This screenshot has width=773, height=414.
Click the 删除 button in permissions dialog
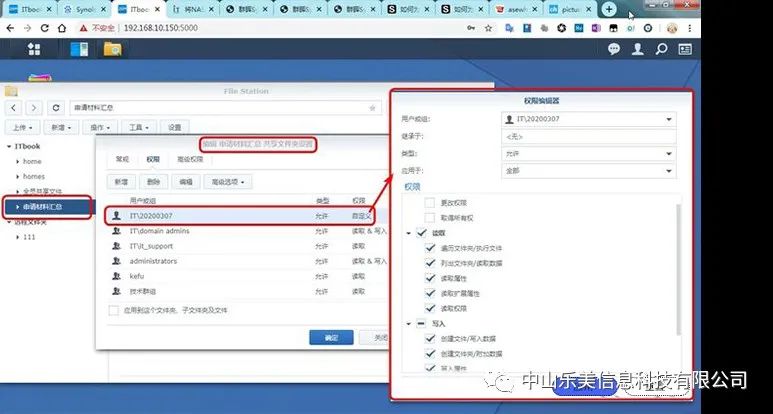(x=153, y=181)
